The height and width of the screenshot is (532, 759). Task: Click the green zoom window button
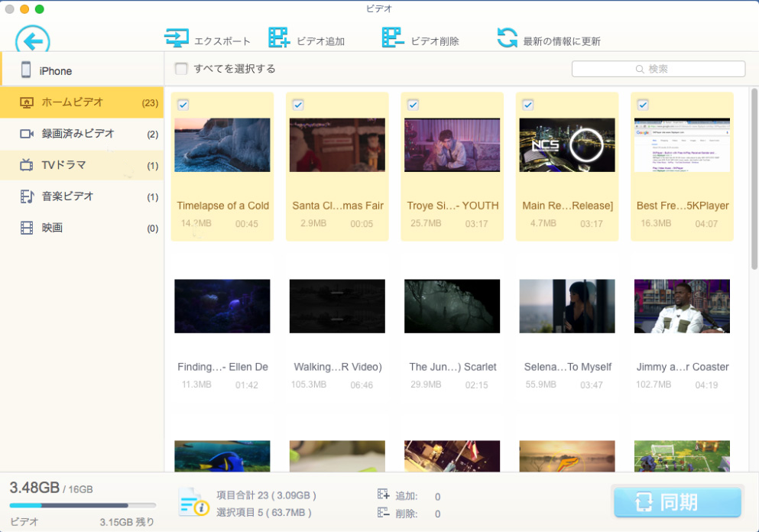click(x=40, y=9)
